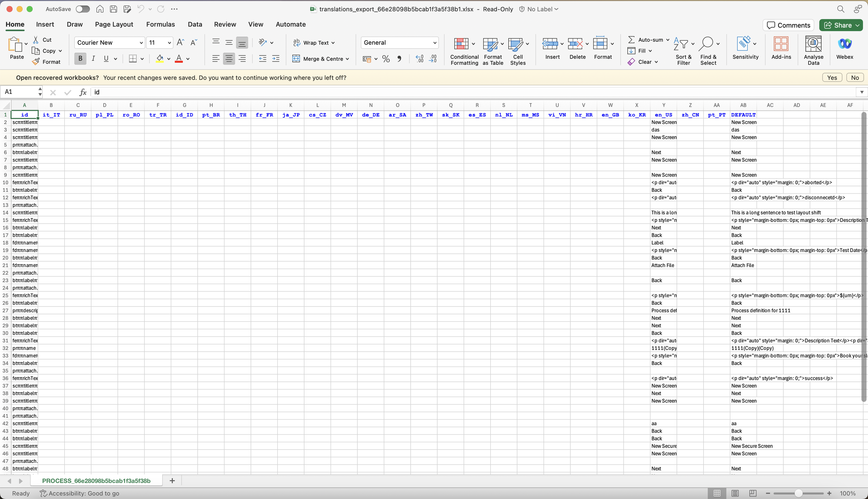
Task: Click the red font colour swatch
Action: tap(179, 59)
